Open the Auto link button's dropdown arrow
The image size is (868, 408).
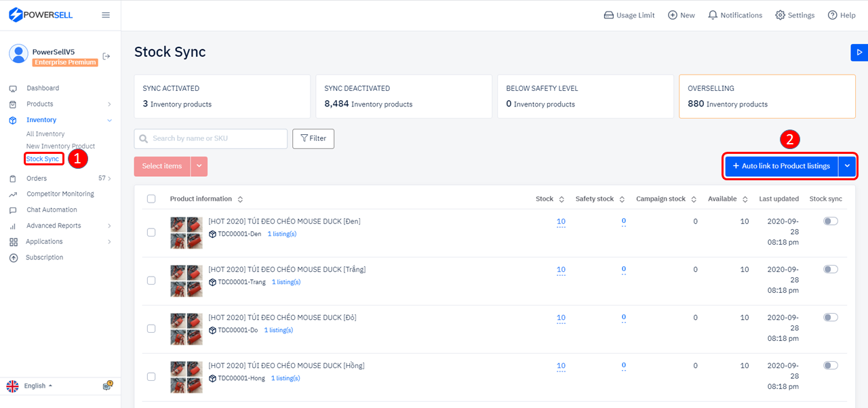coord(847,166)
